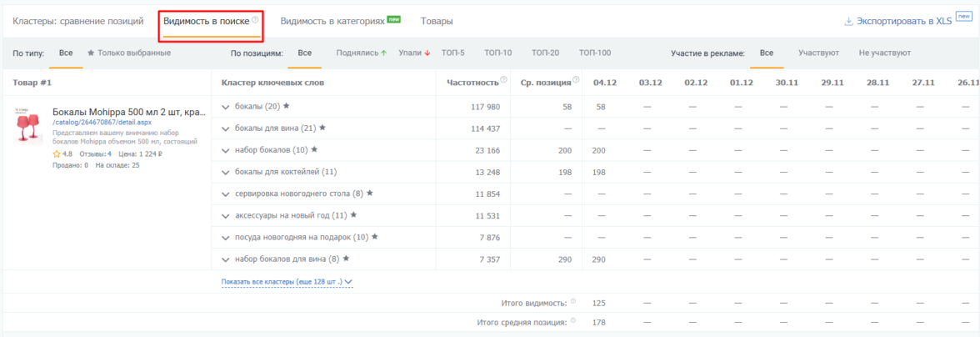
Task: Expand the сервировка новогоднего стола cluster
Action: (226, 194)
